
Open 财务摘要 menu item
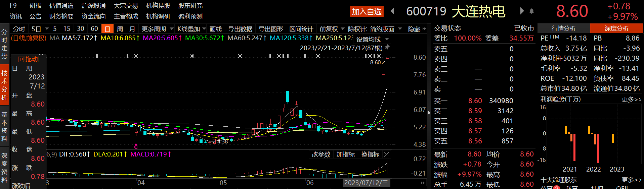(61, 16)
